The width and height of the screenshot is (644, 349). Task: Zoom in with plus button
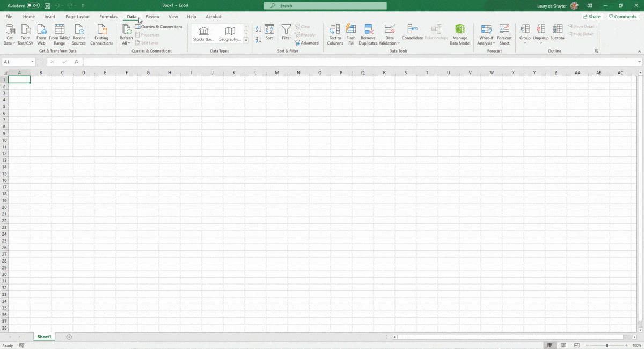tap(626, 345)
